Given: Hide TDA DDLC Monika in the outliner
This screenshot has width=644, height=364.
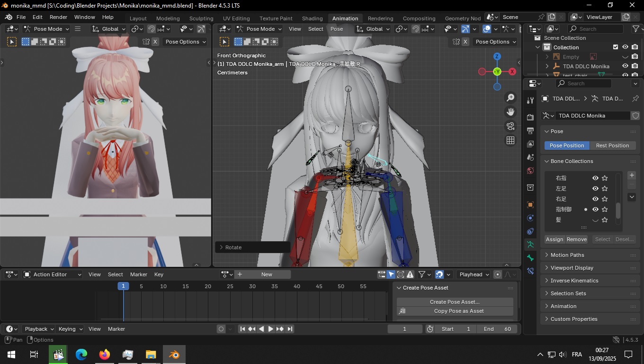Looking at the screenshot, I should tap(625, 66).
